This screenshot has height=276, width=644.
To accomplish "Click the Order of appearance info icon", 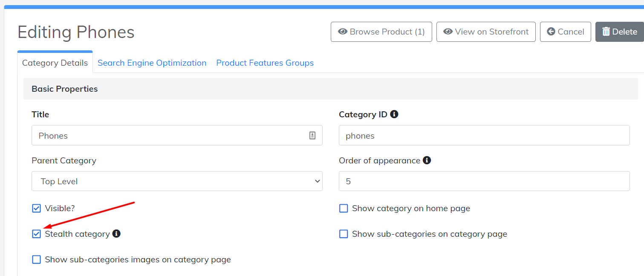I will 427,160.
